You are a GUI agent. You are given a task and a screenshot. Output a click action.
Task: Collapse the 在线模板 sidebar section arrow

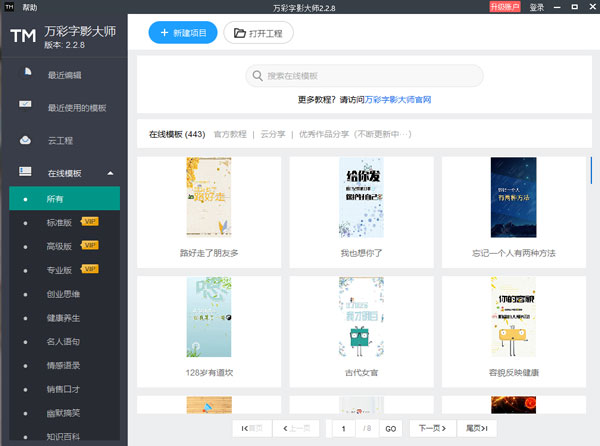pos(110,173)
